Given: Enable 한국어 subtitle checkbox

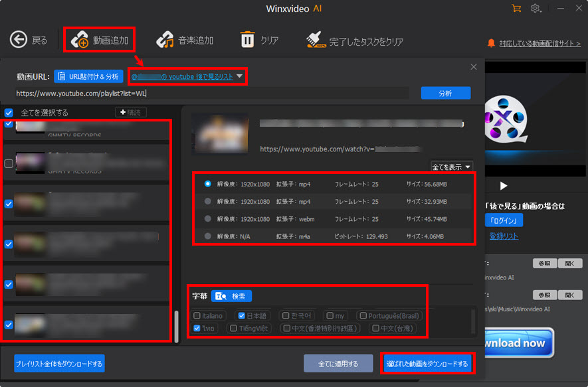Looking at the screenshot, I should pos(286,315).
